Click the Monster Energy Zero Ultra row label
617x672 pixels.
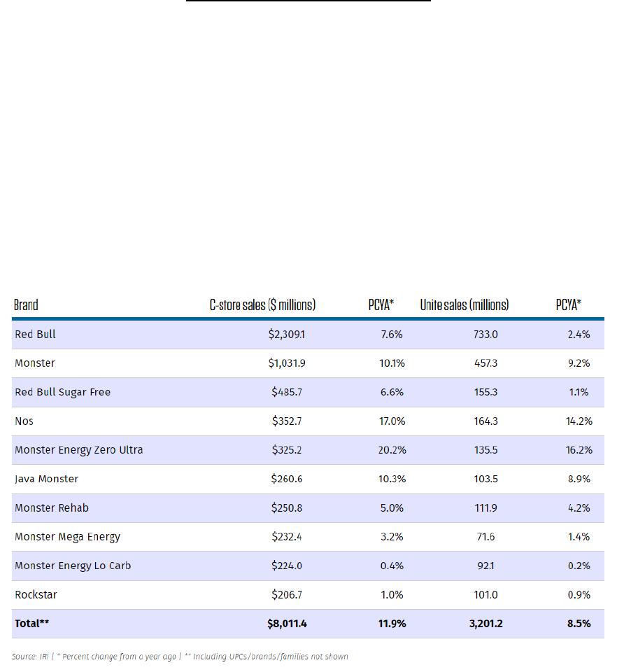78,450
